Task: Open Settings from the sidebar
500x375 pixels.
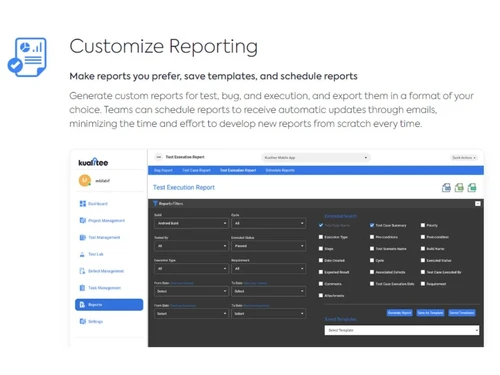Action: 91,321
